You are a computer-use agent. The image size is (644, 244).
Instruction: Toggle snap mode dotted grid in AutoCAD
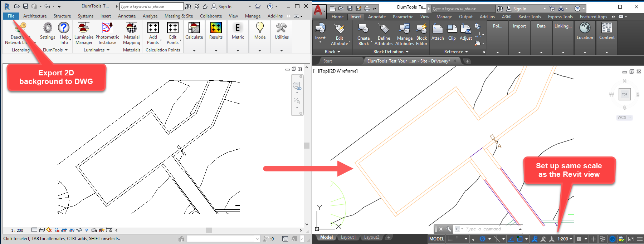click(x=459, y=239)
